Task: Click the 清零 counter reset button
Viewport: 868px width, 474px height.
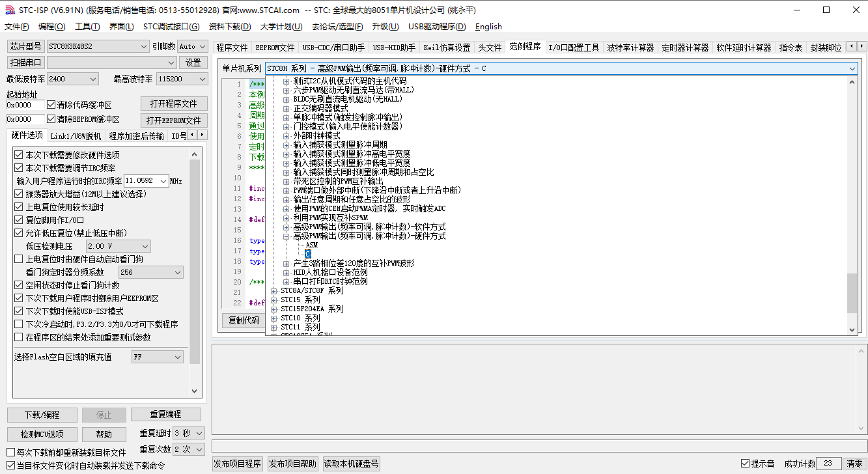Action: tap(854, 464)
